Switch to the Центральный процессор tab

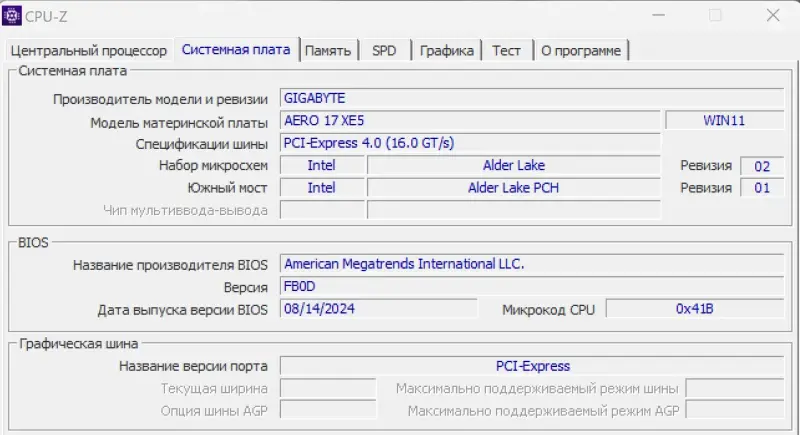pyautogui.click(x=88, y=51)
